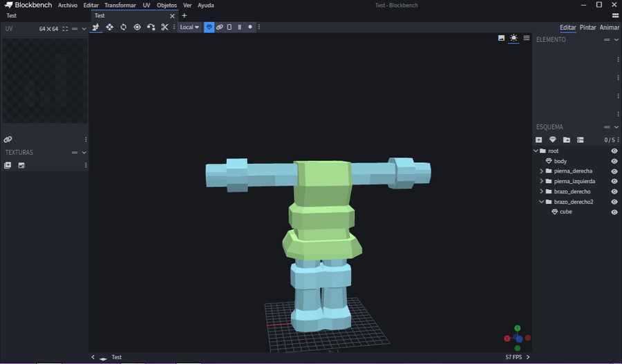Select the Rotate tool
This screenshot has height=364, width=622.
(x=124, y=27)
